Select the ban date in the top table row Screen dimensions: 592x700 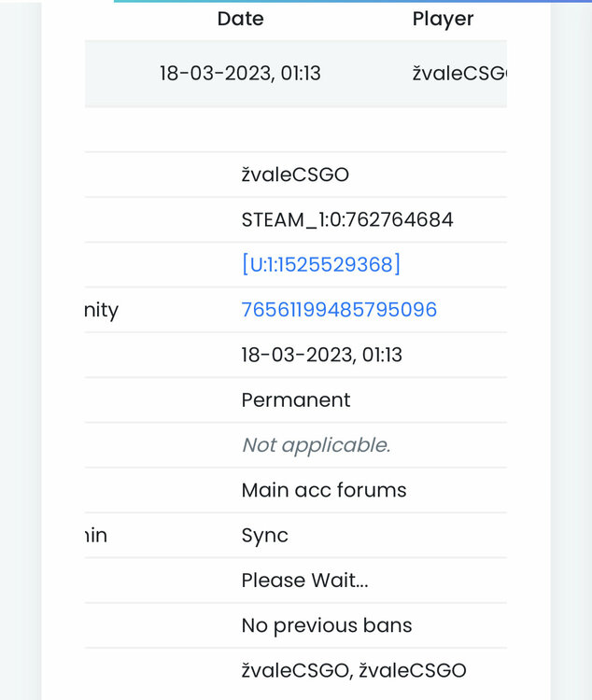[240, 74]
